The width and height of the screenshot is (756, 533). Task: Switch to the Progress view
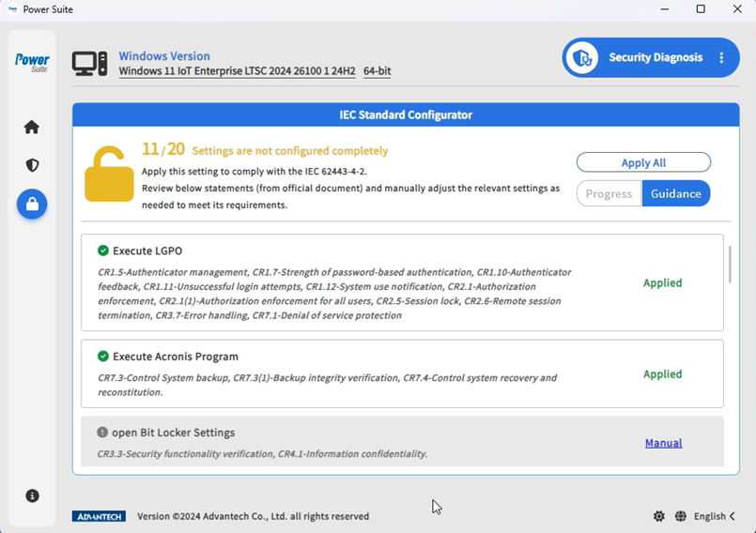click(609, 193)
